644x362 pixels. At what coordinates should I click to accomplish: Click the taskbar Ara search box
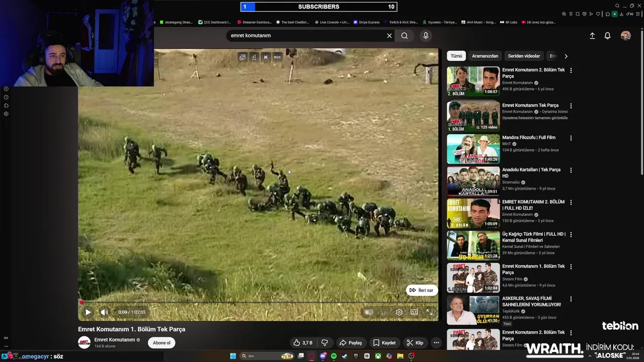(x=267, y=356)
